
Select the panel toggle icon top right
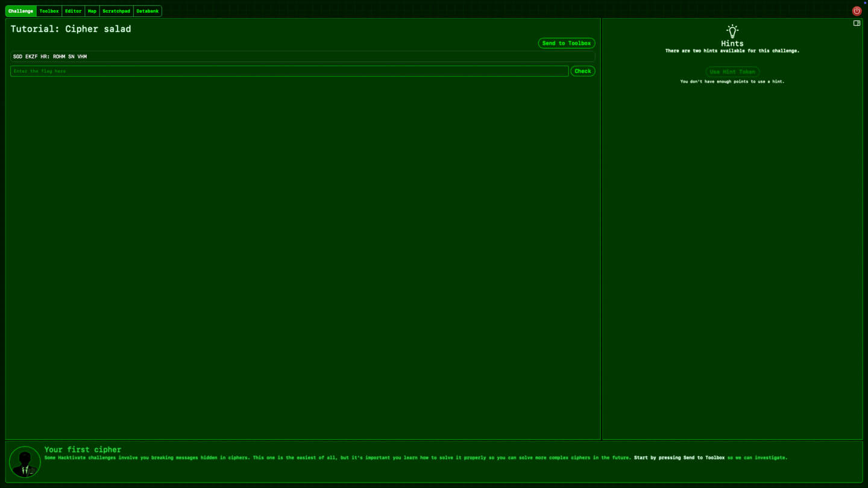click(x=857, y=23)
